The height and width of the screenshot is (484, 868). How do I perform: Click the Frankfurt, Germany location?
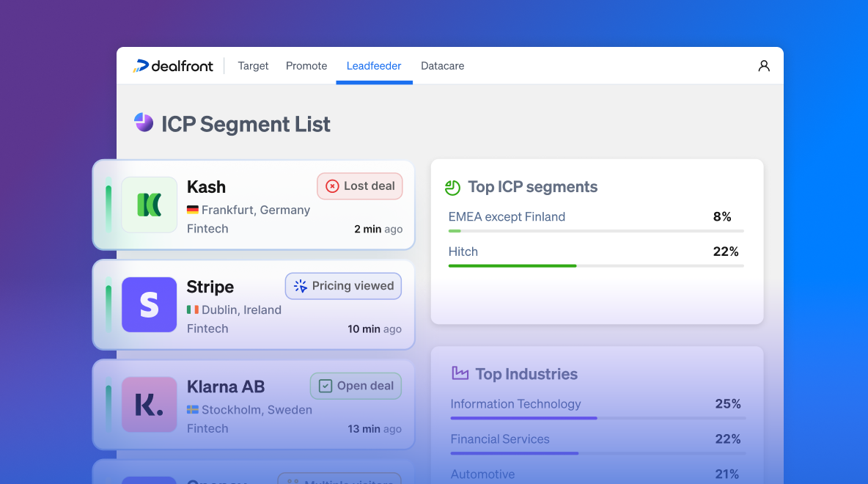coord(256,210)
